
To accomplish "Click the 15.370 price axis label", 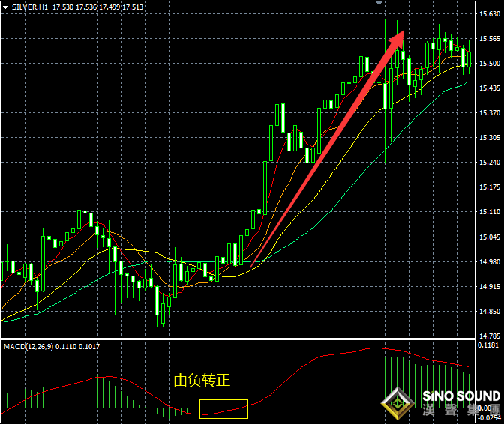I will pyautogui.click(x=489, y=113).
